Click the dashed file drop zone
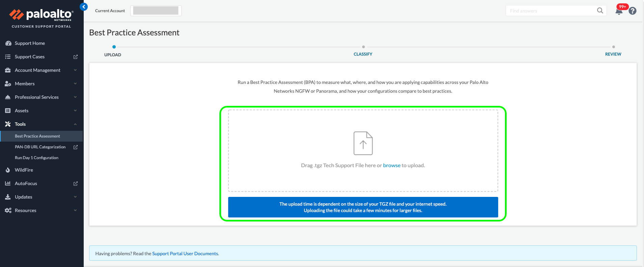 click(x=363, y=151)
